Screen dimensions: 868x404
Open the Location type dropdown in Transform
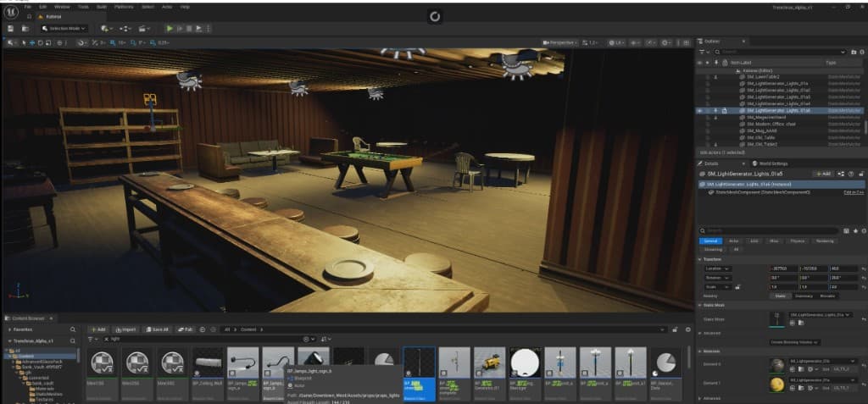[x=717, y=268]
